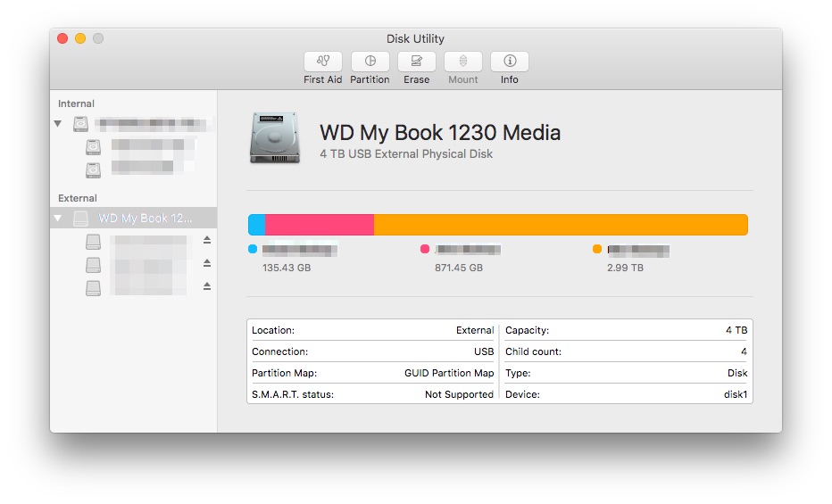This screenshot has height=504, width=832.
Task: Select the second external volume icon
Action: coord(94,265)
